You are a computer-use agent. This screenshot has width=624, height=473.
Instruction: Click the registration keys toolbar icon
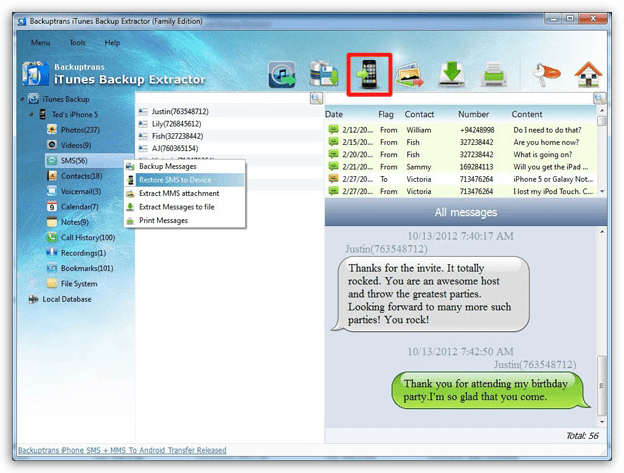[x=546, y=74]
